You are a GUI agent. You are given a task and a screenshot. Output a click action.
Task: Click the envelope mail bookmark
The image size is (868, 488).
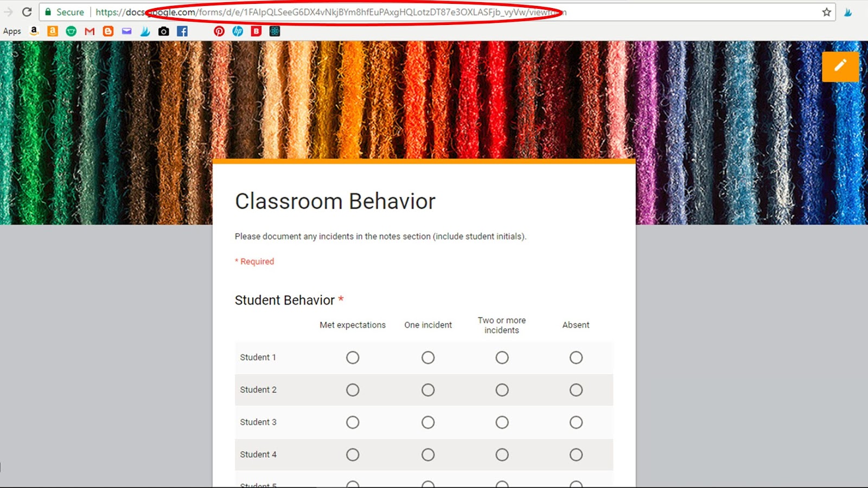pos(126,31)
